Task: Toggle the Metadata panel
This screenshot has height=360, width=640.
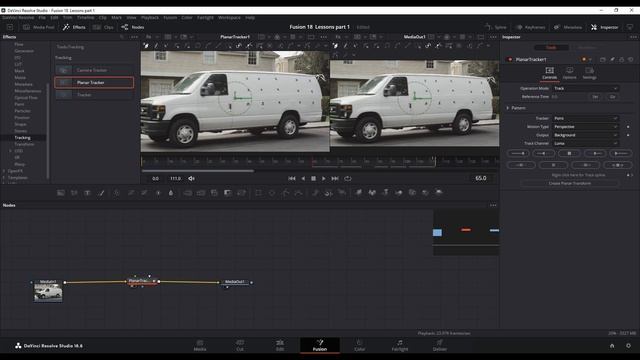Action: (x=568, y=27)
